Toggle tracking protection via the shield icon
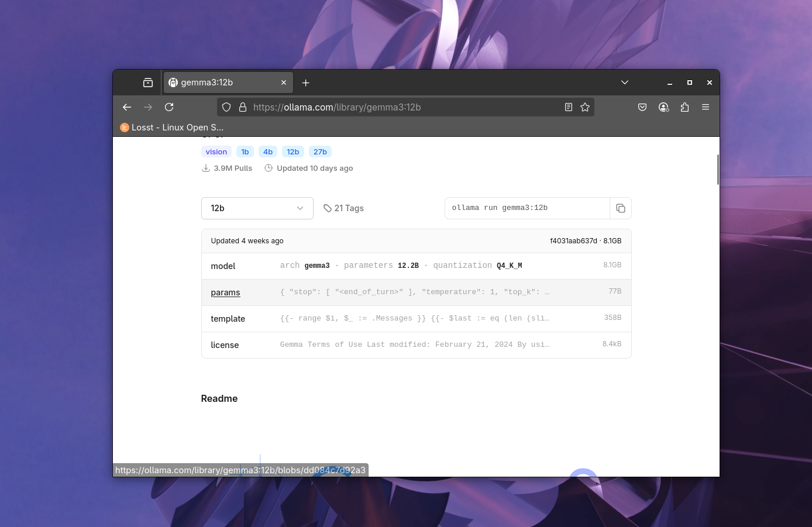Image resolution: width=812 pixels, height=527 pixels. point(226,107)
